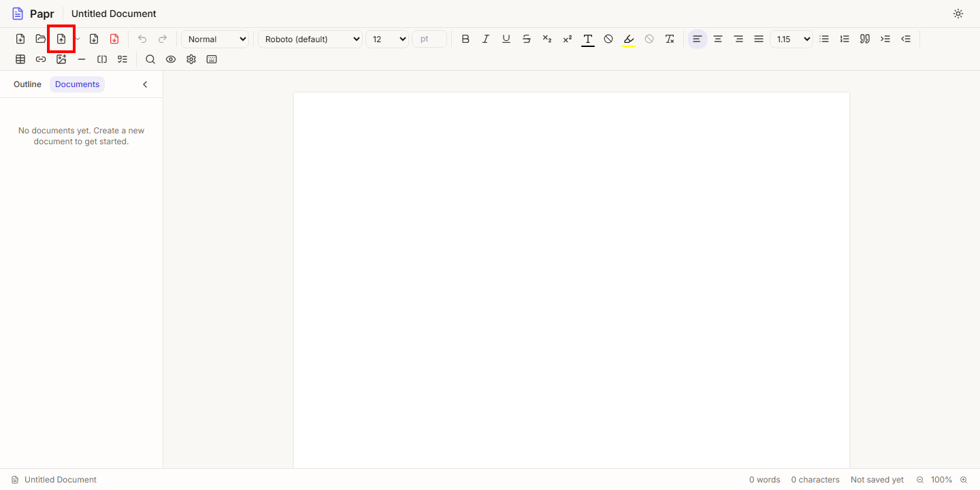Click 'No documents yet' sidebar message
Image resolution: width=980 pixels, height=490 pixels.
(x=82, y=136)
